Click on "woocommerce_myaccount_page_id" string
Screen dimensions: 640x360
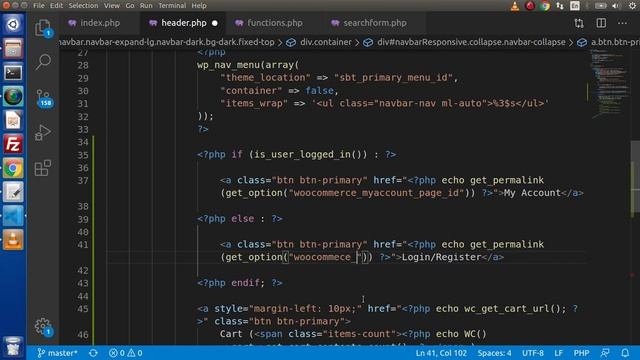coord(377,193)
